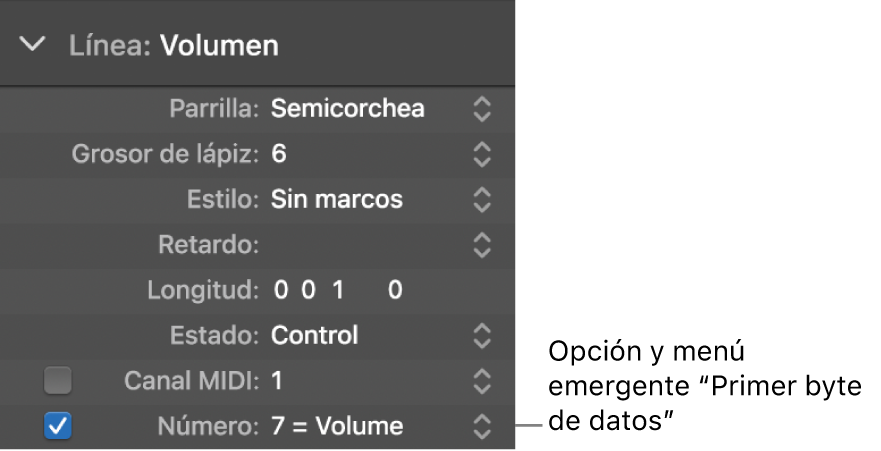Click the Sin marcos style value
881x451 pixels.
click(336, 199)
